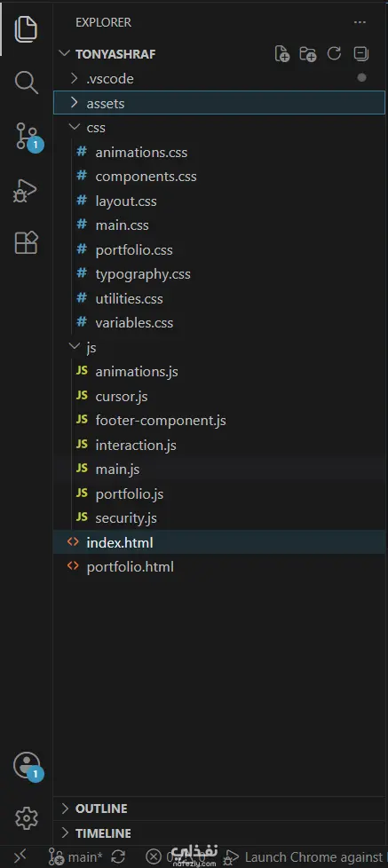Click the New File icon
The image size is (388, 868).
pyautogui.click(x=282, y=54)
